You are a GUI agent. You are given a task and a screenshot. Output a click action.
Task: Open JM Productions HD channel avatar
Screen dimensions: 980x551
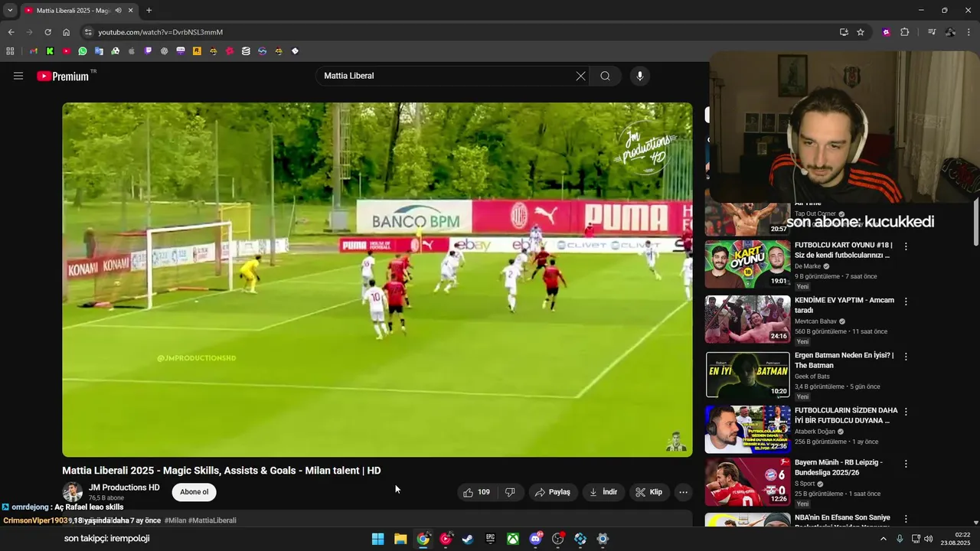click(x=73, y=492)
